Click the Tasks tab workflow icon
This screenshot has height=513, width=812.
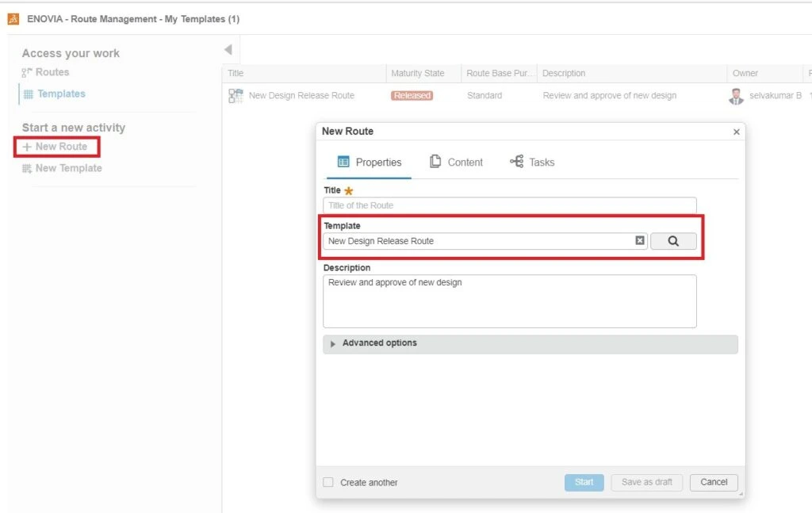click(x=516, y=162)
